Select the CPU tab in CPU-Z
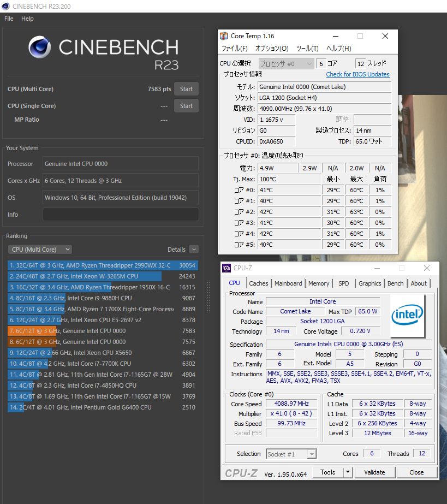Screen dimensions: 447x504 click(x=234, y=283)
